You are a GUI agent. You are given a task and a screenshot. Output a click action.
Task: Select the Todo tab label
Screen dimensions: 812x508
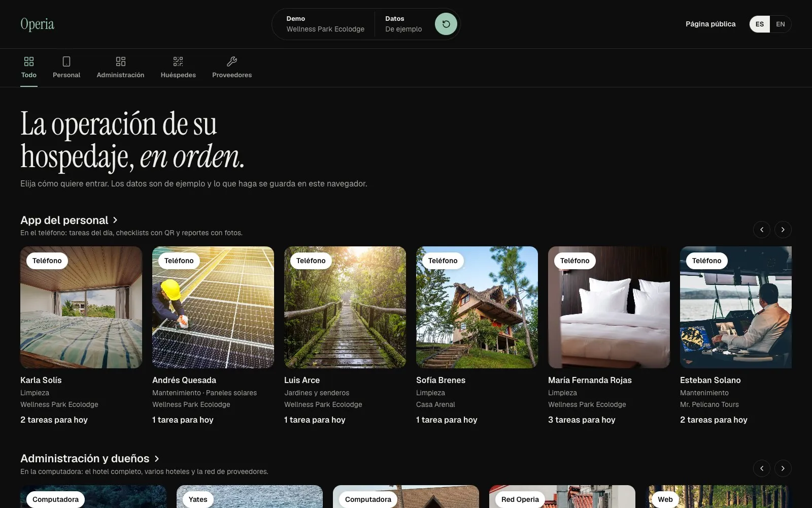[29, 75]
